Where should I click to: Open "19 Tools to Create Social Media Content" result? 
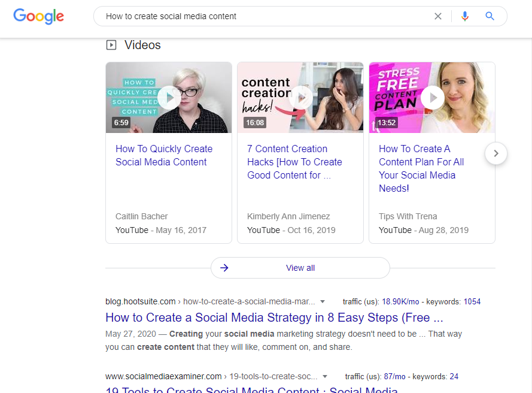pyautogui.click(x=251, y=389)
